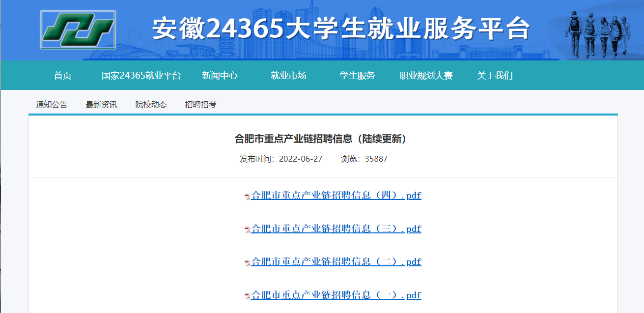The image size is (644, 313).
Task: Open 国家24365就业平台 menu item
Action: click(141, 76)
